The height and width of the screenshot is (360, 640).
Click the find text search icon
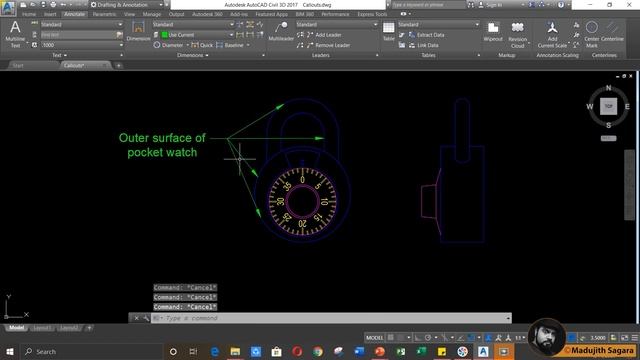coord(119,35)
